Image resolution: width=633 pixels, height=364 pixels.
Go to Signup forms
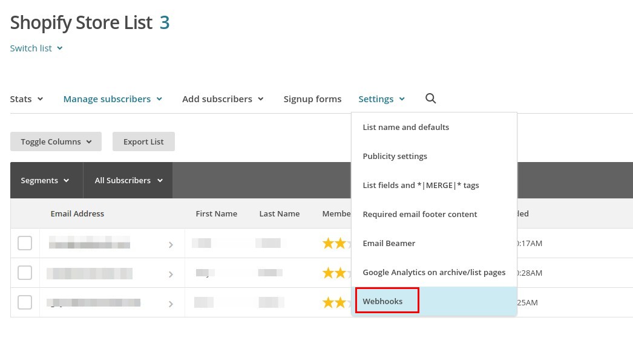click(x=312, y=99)
